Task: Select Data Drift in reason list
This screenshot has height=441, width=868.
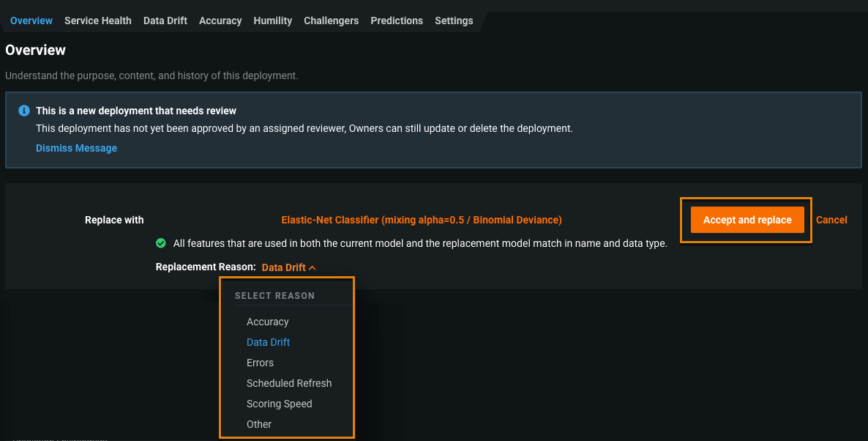Action: click(269, 342)
